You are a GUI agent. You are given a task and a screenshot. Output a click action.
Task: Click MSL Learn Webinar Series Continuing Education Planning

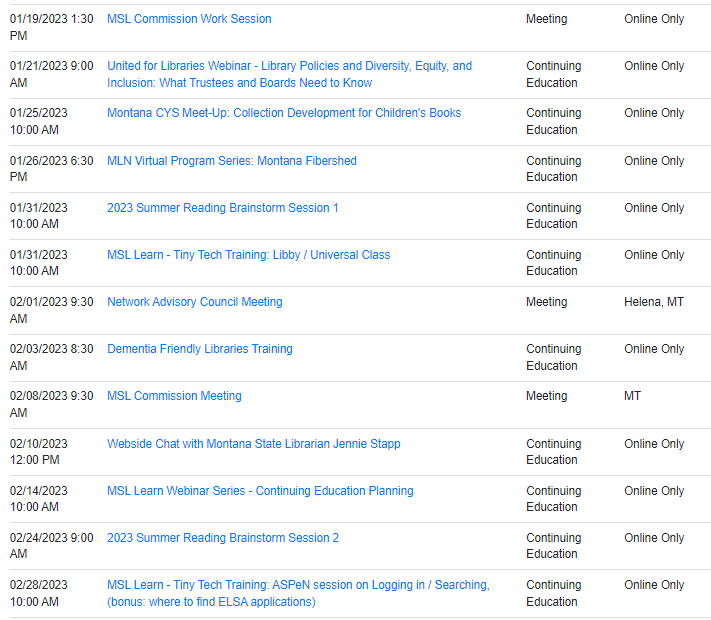tap(260, 491)
